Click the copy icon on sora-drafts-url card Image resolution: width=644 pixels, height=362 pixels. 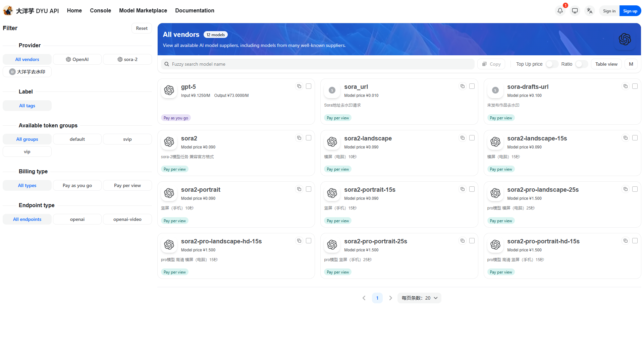click(625, 86)
